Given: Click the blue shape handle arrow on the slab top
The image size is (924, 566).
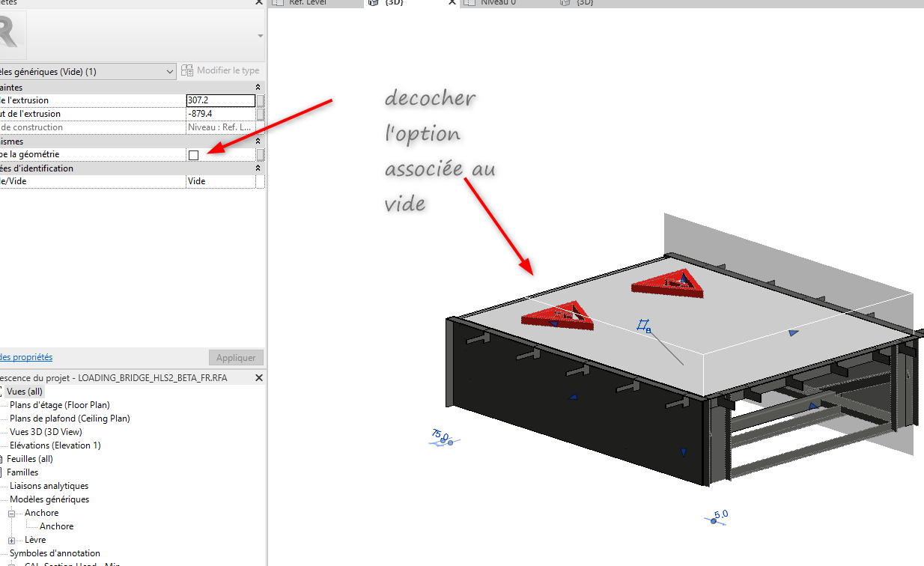Looking at the screenshot, I should (793, 332).
